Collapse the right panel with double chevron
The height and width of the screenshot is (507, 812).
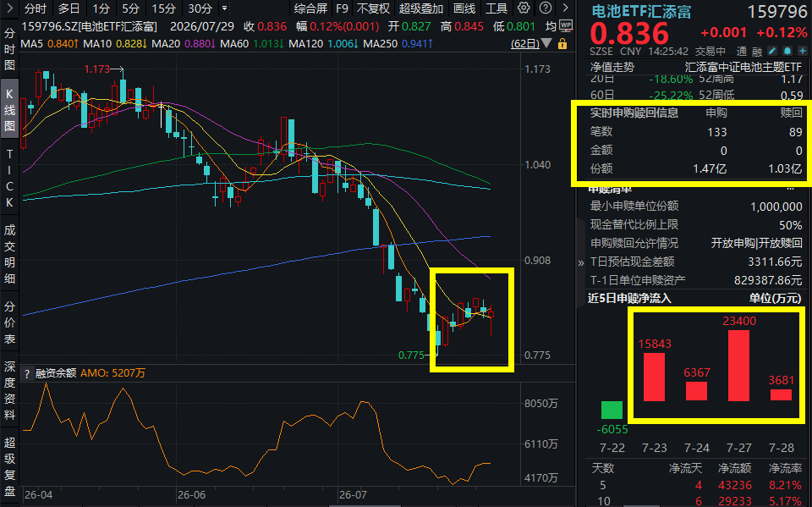[580, 263]
